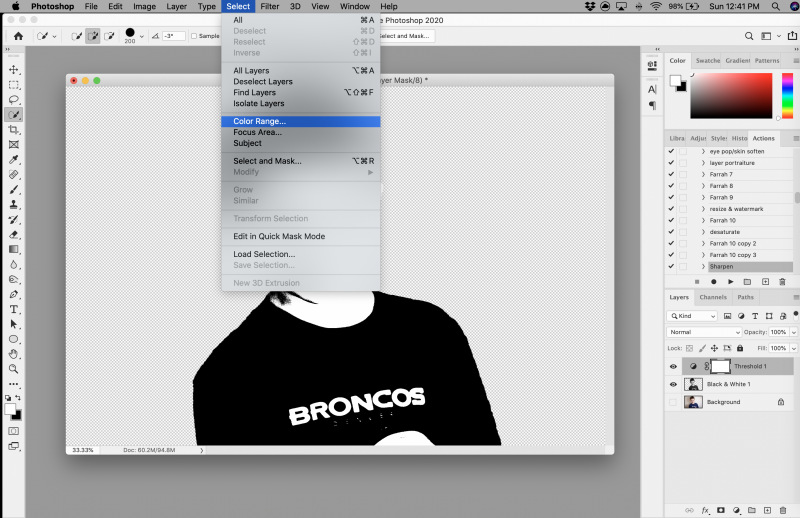The height and width of the screenshot is (518, 800).
Task: Select the Healing Brush tool
Action: click(x=14, y=175)
